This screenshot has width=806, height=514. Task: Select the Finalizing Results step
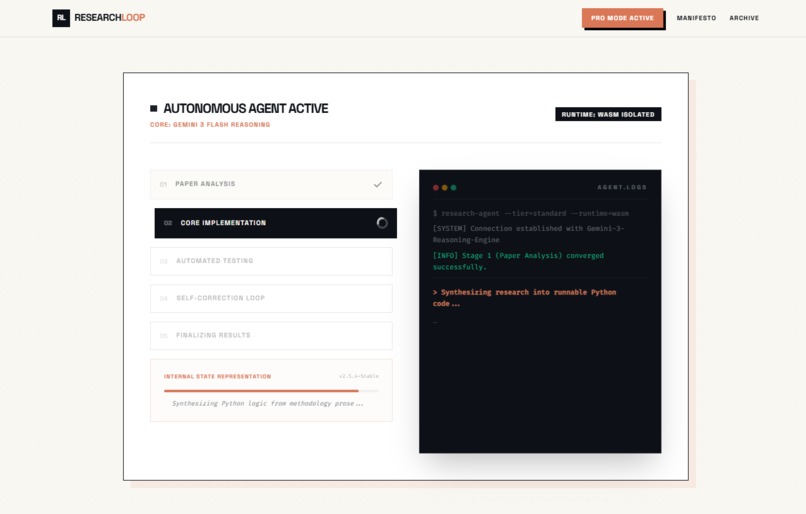click(x=271, y=335)
